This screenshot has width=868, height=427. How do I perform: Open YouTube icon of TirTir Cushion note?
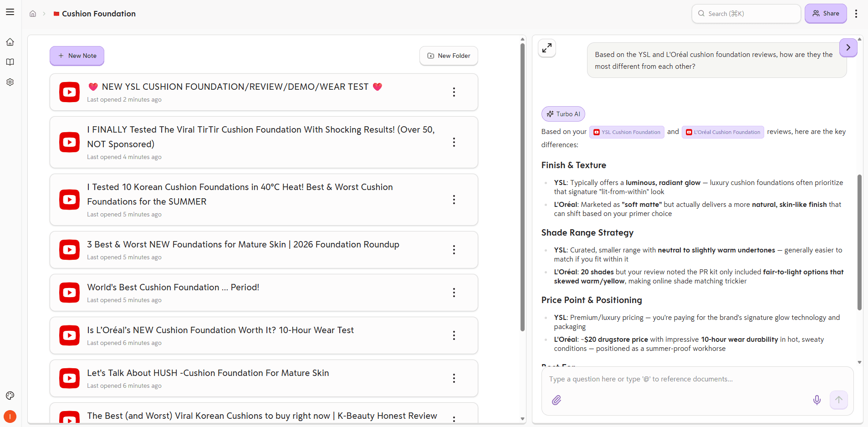click(x=69, y=142)
